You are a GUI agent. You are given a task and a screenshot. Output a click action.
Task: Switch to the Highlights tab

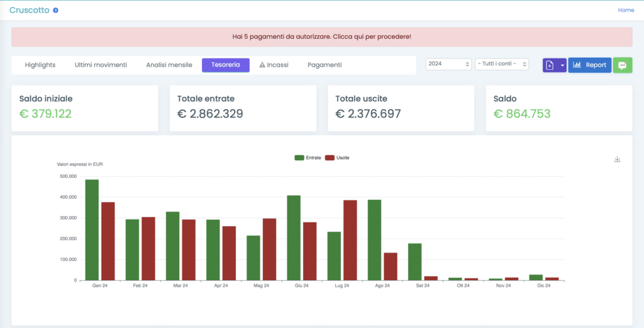point(40,65)
